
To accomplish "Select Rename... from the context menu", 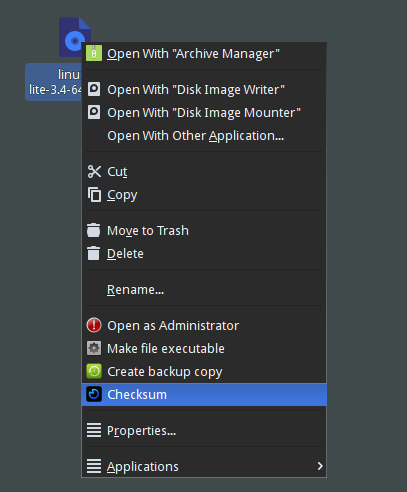I will coord(204,289).
